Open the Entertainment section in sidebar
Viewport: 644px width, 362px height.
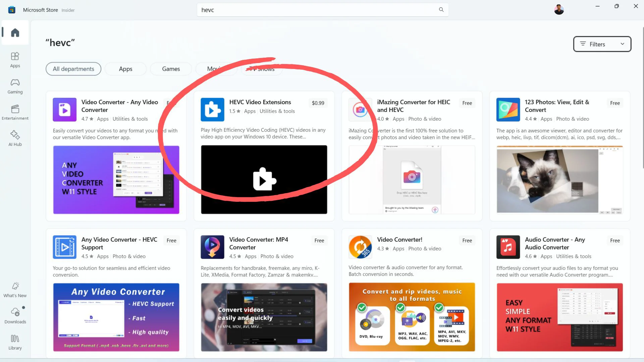pyautogui.click(x=15, y=112)
